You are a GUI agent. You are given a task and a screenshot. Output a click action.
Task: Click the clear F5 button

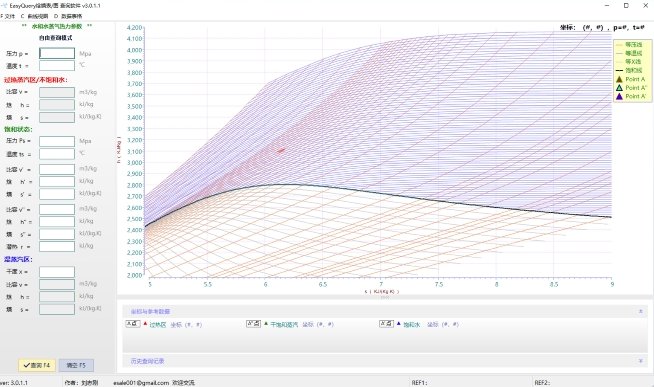point(76,365)
